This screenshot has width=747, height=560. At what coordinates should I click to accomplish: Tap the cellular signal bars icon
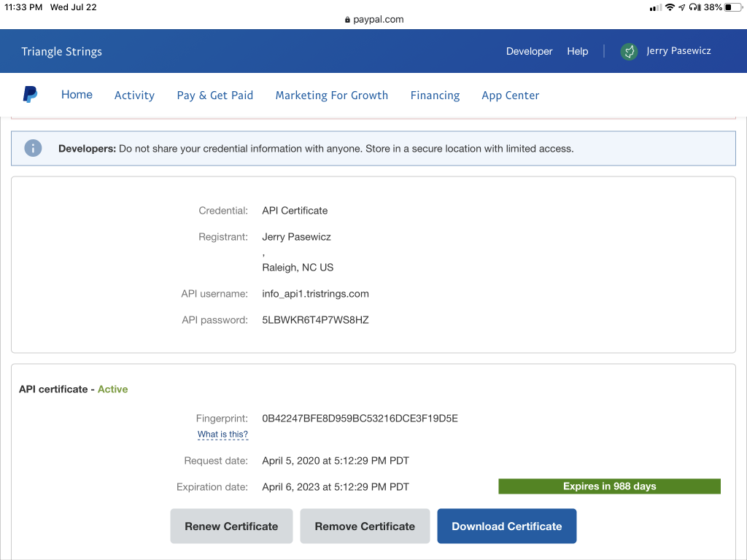tap(656, 7)
